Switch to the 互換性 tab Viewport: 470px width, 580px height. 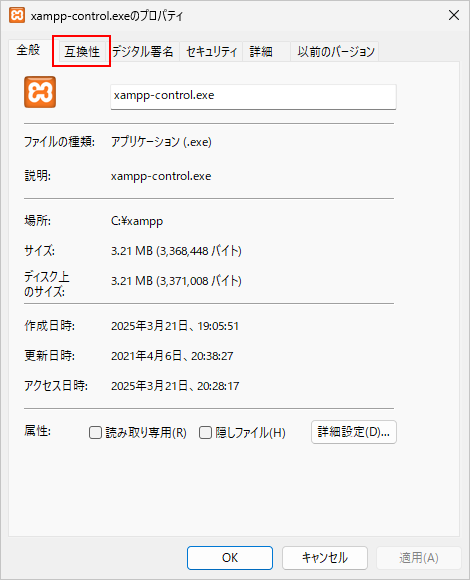[x=82, y=51]
